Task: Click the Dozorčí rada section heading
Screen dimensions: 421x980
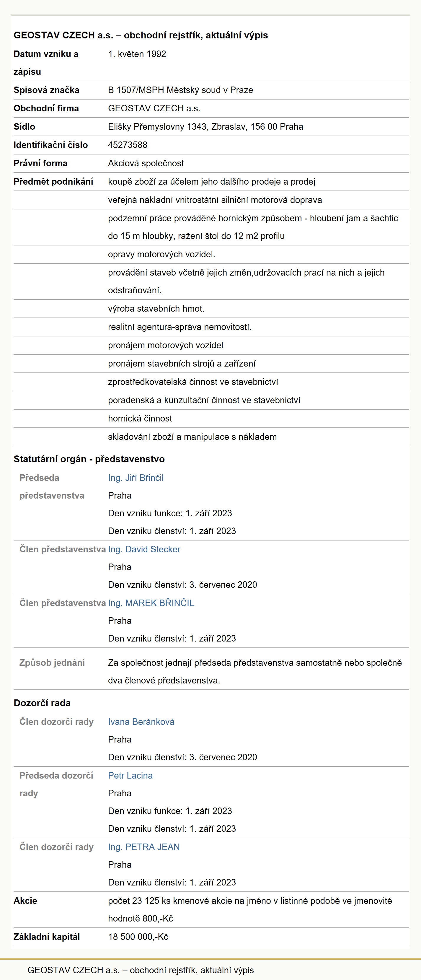Action: click(x=42, y=703)
